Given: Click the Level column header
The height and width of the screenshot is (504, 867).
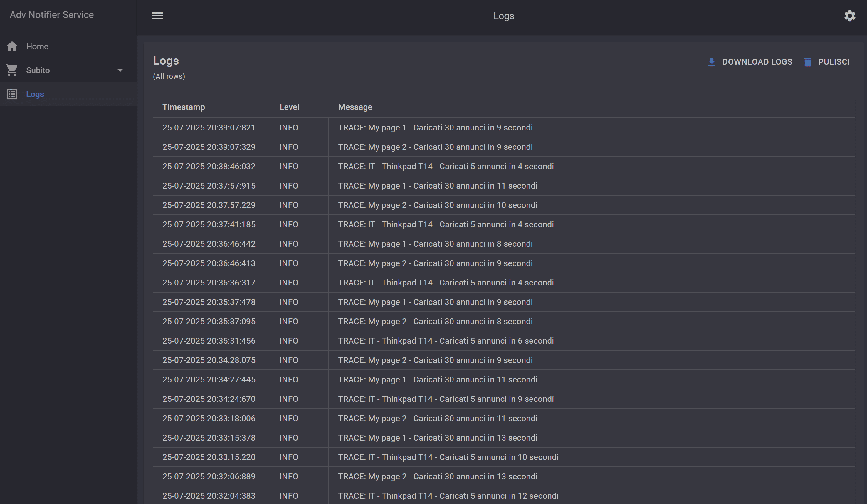Looking at the screenshot, I should [x=289, y=107].
